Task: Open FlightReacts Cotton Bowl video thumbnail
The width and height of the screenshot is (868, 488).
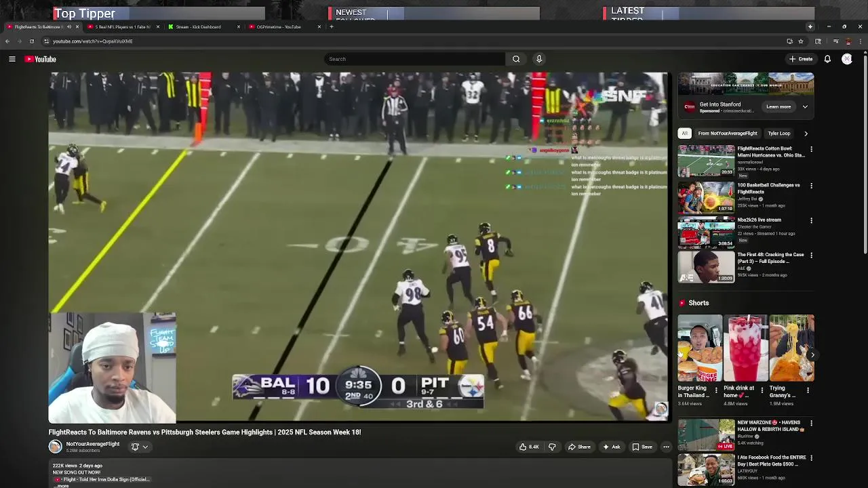Action: tap(706, 161)
